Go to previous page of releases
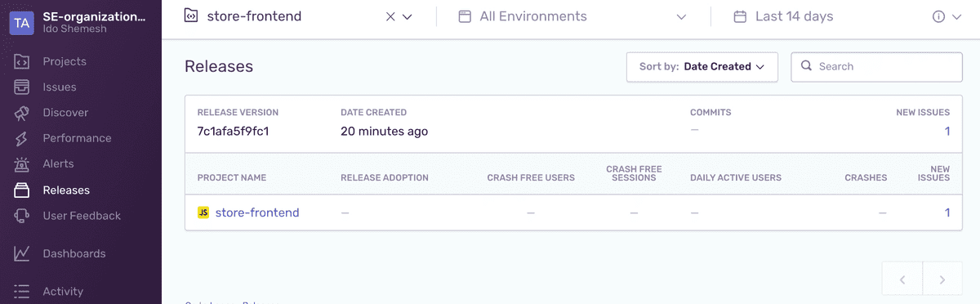The height and width of the screenshot is (304, 980). tap(902, 279)
